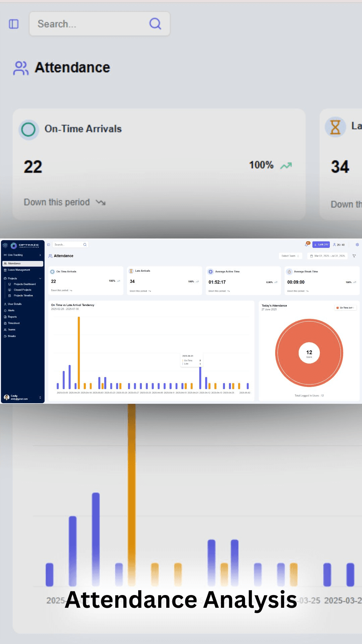
Task: Open Leave Management in the sidebar
Action: [19, 270]
